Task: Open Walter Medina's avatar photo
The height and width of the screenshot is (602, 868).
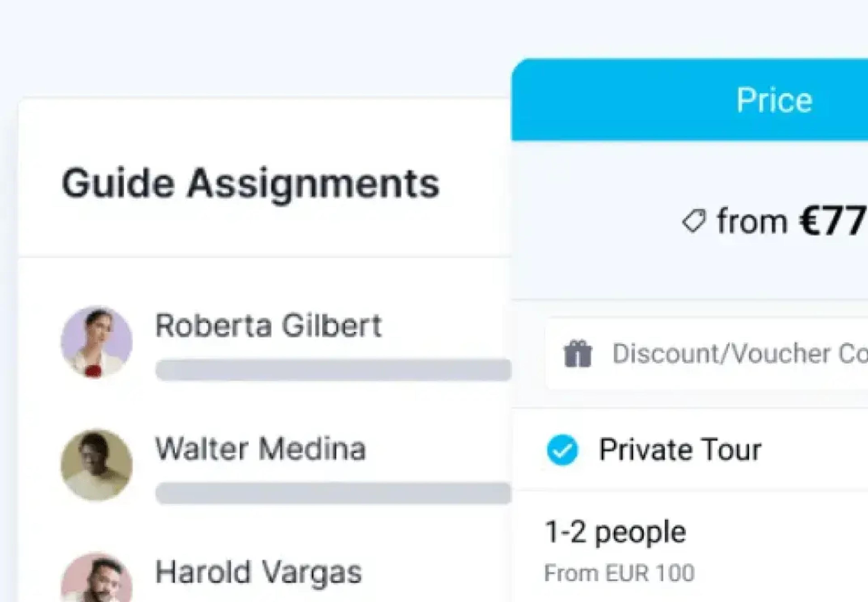Action: [x=97, y=465]
